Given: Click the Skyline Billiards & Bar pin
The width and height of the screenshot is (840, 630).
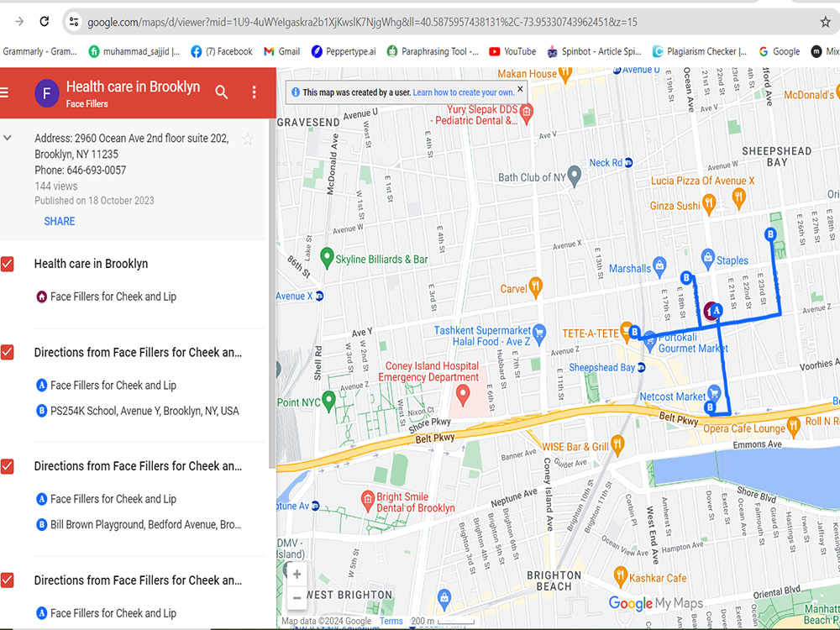Looking at the screenshot, I should [327, 258].
